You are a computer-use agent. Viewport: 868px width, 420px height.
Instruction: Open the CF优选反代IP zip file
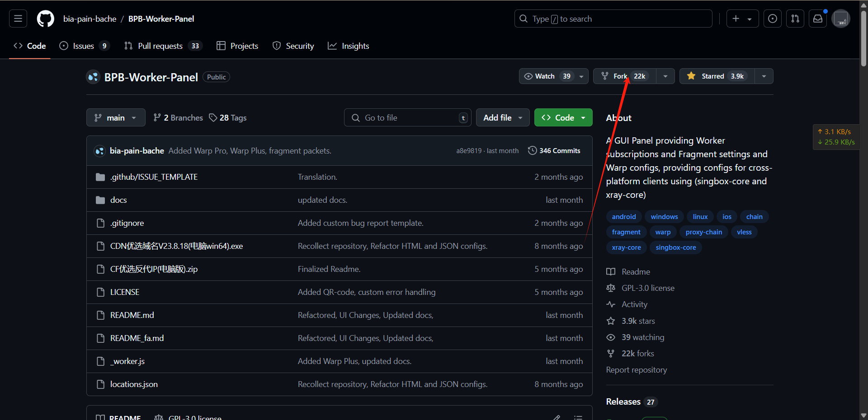(154, 269)
